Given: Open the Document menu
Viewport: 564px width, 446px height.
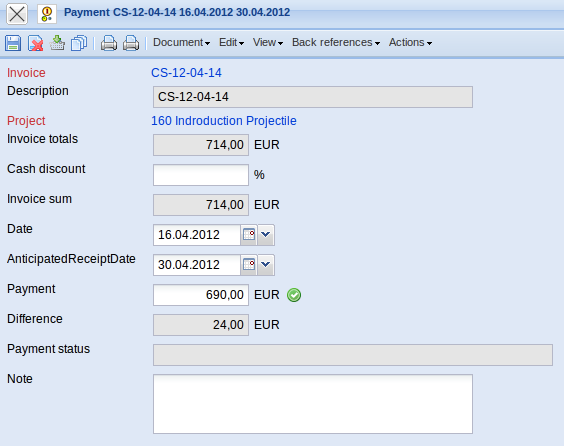Looking at the screenshot, I should (181, 42).
